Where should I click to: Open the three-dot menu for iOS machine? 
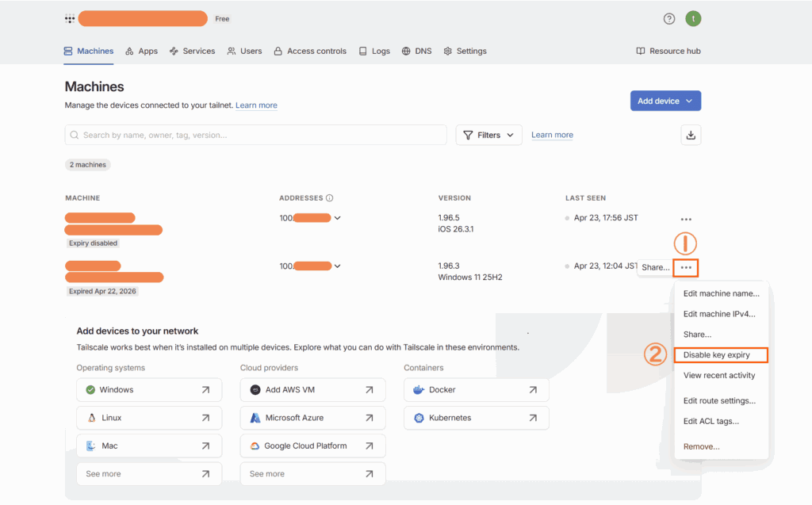tap(686, 219)
